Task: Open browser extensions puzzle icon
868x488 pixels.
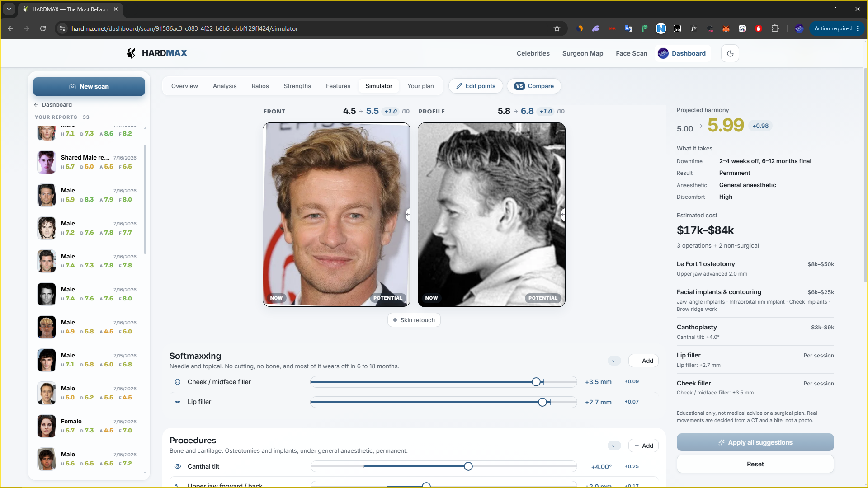Action: pyautogui.click(x=775, y=28)
